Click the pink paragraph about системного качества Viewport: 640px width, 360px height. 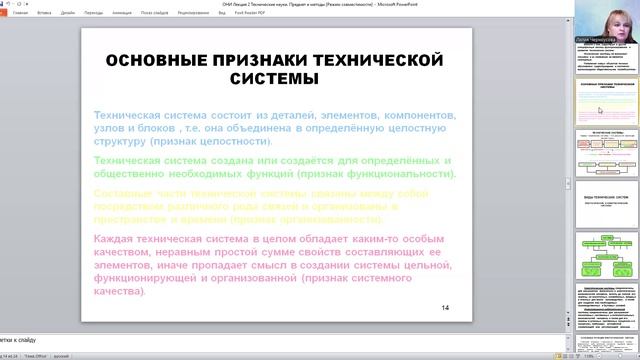point(273,265)
